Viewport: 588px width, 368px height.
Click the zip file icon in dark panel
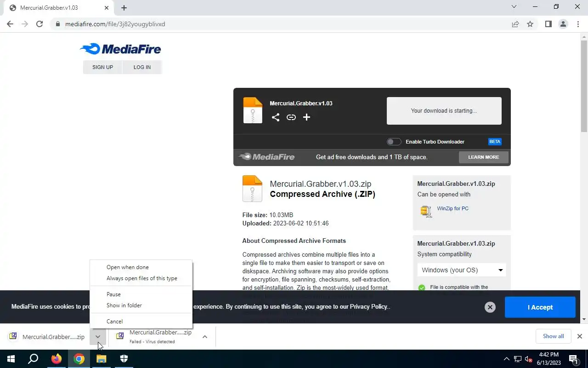[x=253, y=110]
